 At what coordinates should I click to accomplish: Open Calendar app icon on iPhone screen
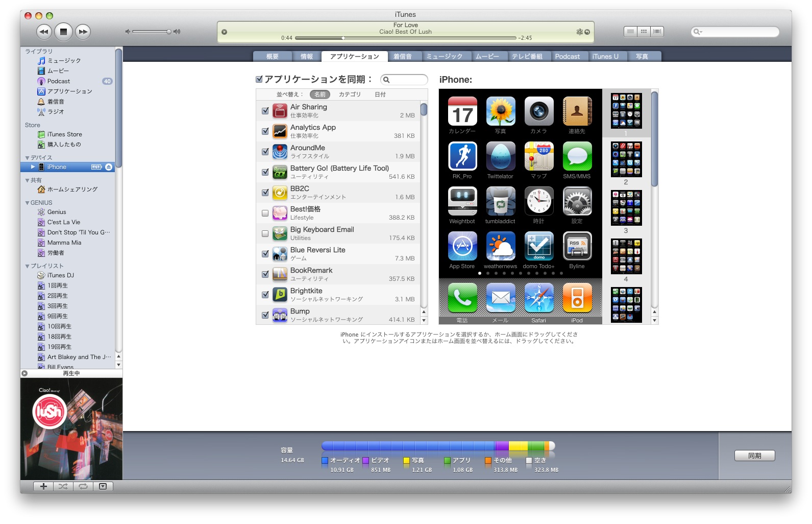coord(462,111)
